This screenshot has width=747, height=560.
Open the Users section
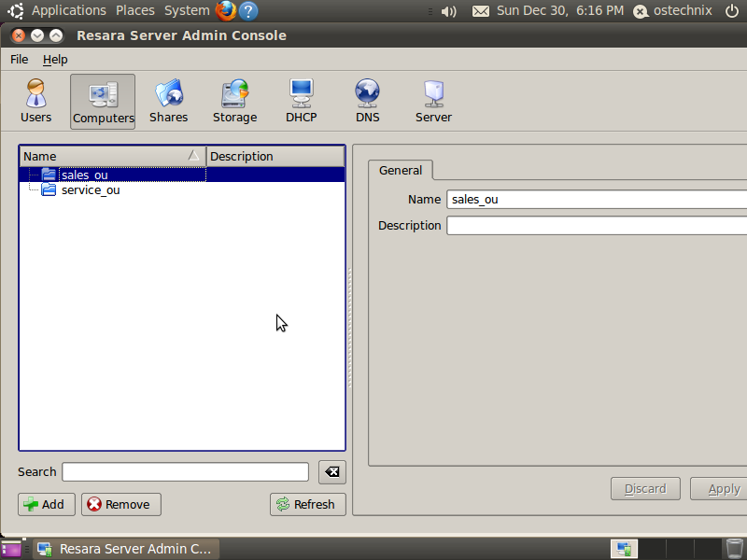point(35,101)
